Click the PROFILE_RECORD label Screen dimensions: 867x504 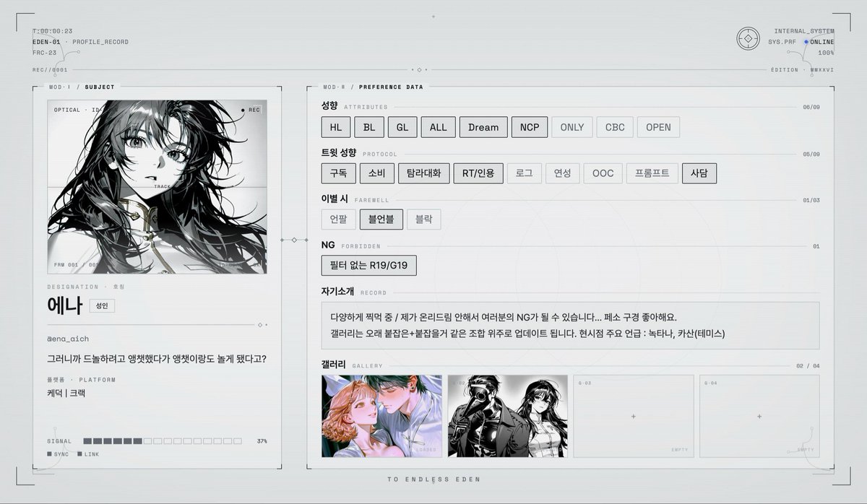(x=100, y=42)
